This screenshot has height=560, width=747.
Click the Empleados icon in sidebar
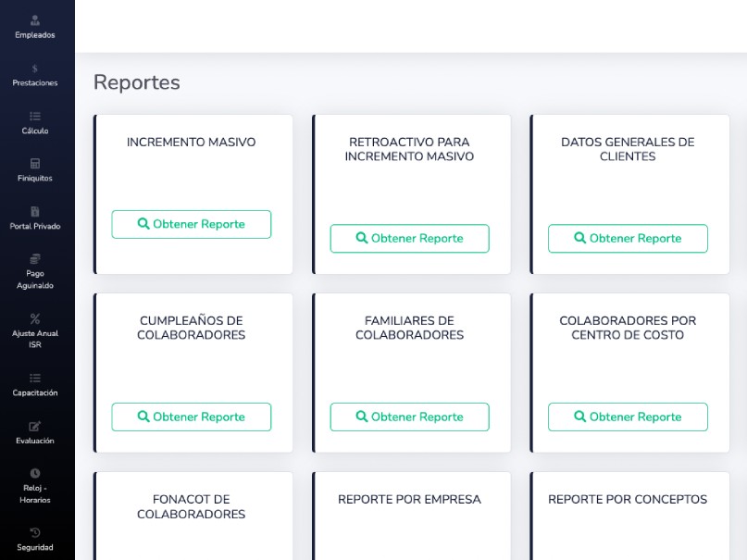[35, 20]
